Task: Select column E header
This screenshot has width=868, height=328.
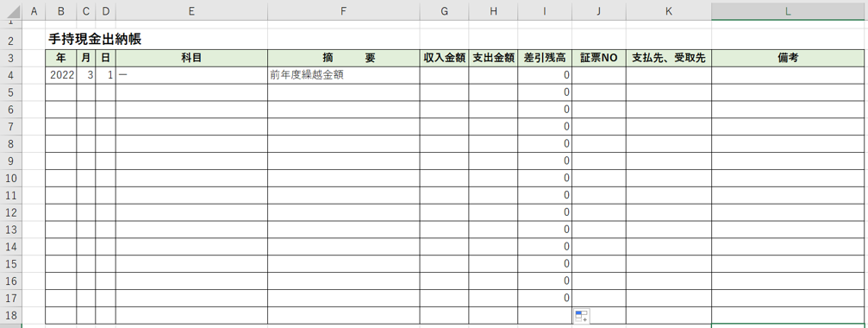Action: 191,10
